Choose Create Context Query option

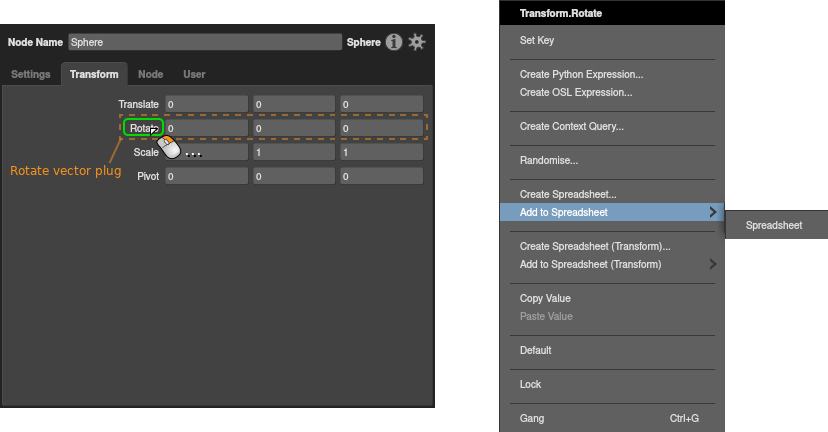571,127
